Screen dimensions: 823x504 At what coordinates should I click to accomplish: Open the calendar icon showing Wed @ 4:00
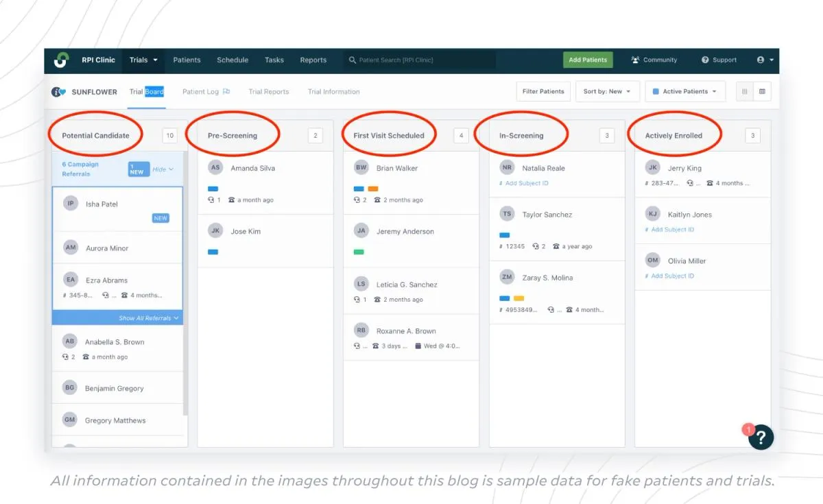coord(417,346)
